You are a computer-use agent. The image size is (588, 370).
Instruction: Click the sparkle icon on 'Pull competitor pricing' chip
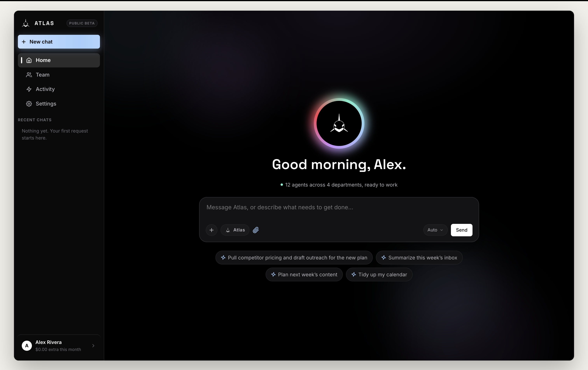[x=223, y=257]
